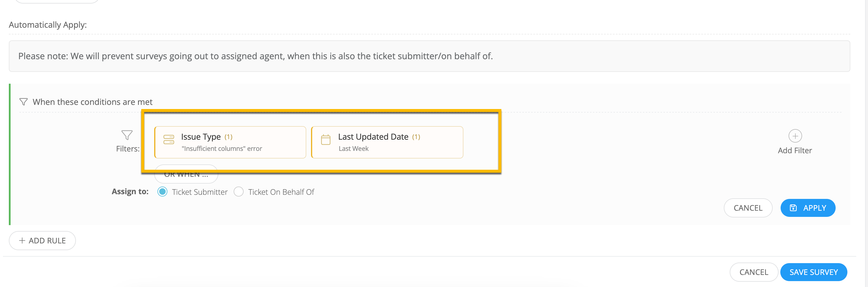This screenshot has width=868, height=287.
Task: Click the Issue Type server icon
Action: tap(169, 139)
